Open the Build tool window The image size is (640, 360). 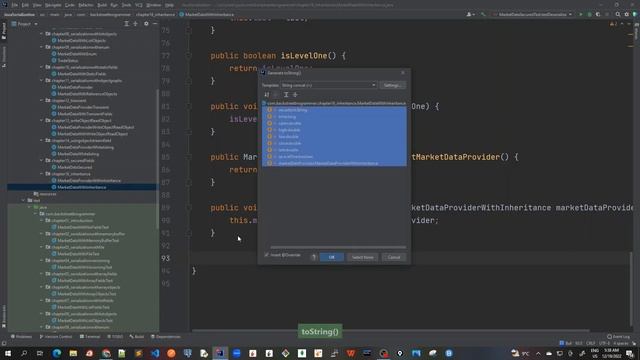point(137,337)
